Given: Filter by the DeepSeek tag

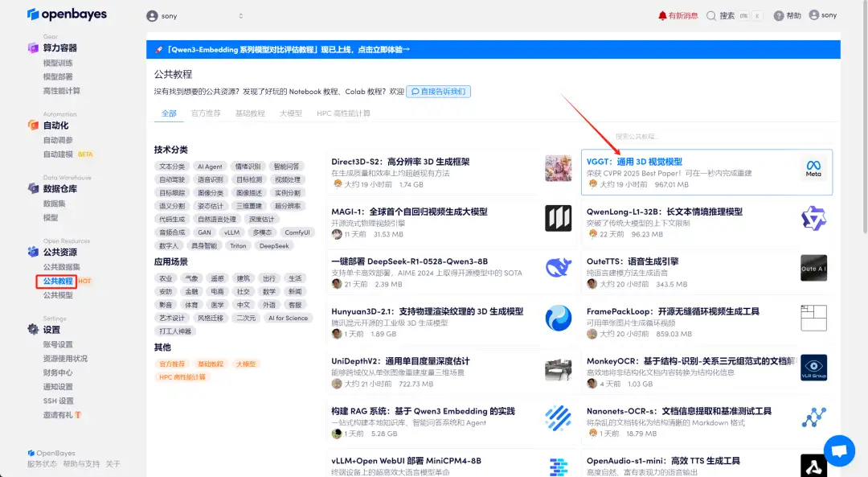Looking at the screenshot, I should pos(274,245).
